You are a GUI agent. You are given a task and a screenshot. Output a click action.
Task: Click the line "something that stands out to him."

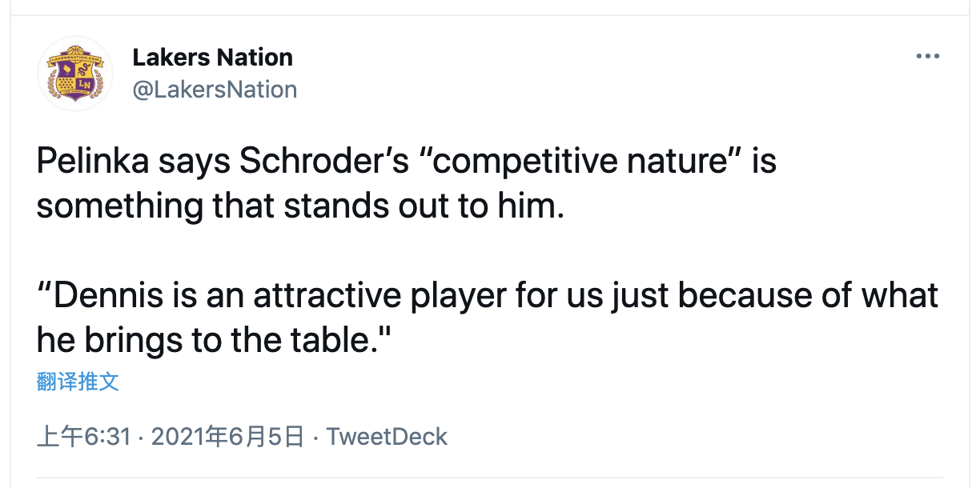[x=301, y=206]
